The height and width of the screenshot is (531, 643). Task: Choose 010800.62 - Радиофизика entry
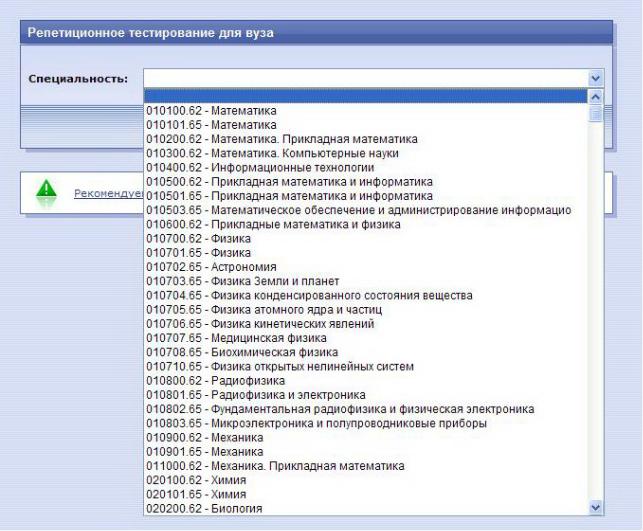tap(366, 381)
